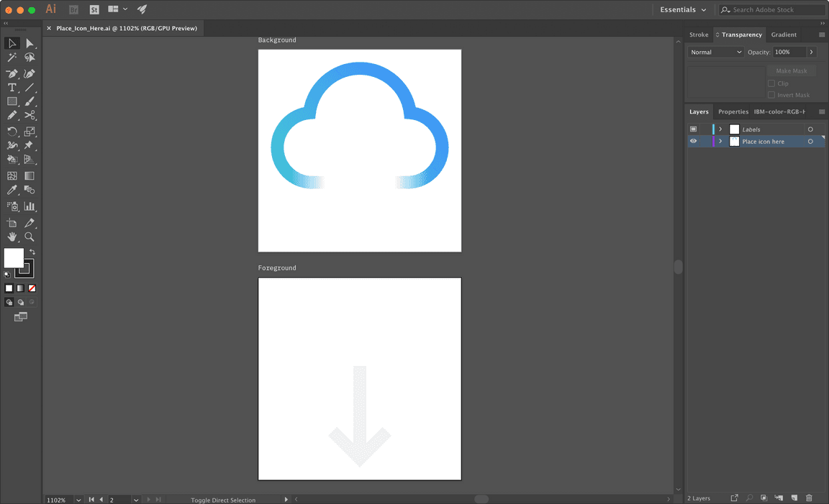
Task: Enable the Clip checkbox
Action: point(771,83)
